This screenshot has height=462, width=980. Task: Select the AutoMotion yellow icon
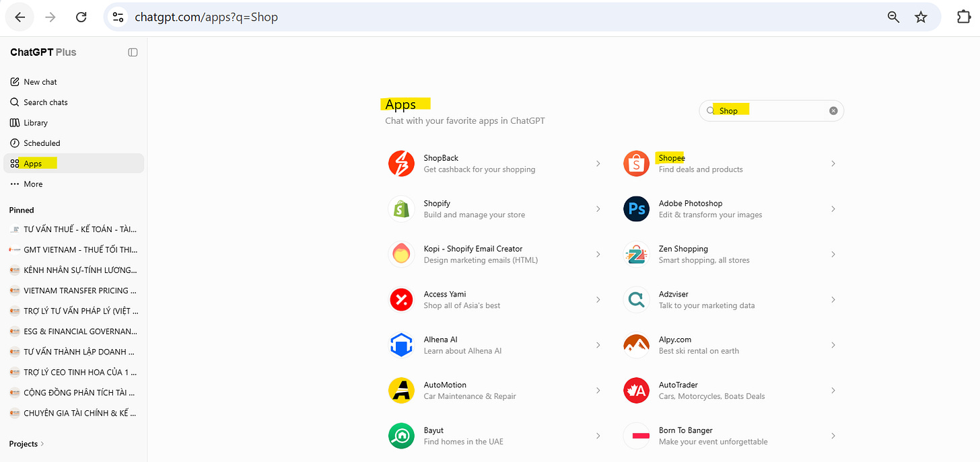(x=401, y=391)
